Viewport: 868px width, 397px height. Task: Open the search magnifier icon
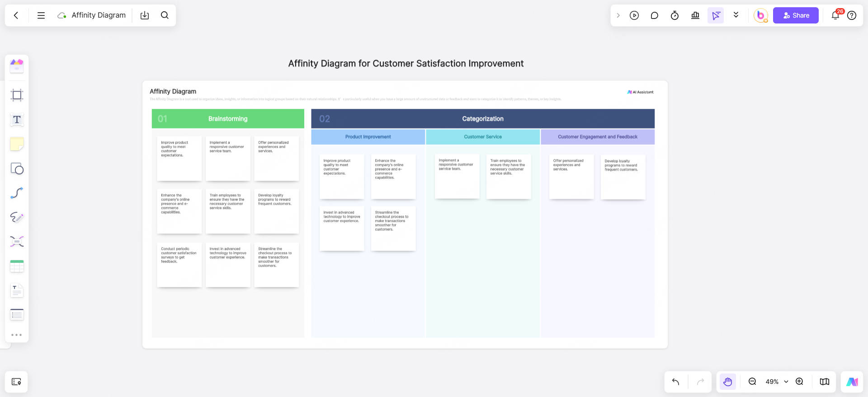165,15
